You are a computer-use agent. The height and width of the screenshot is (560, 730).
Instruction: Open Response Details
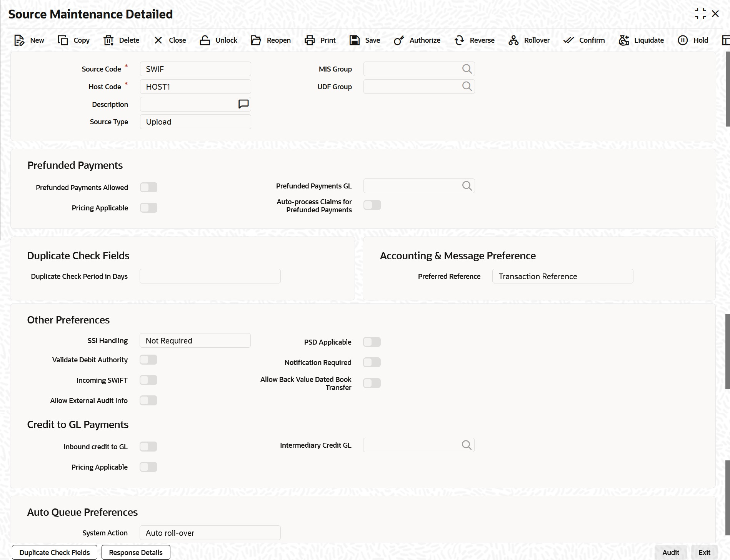point(135,552)
